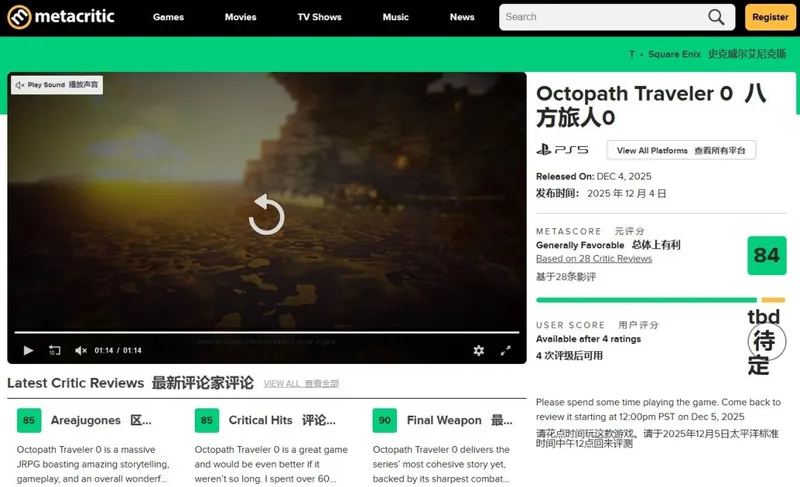Expand View All Platforms

point(681,150)
